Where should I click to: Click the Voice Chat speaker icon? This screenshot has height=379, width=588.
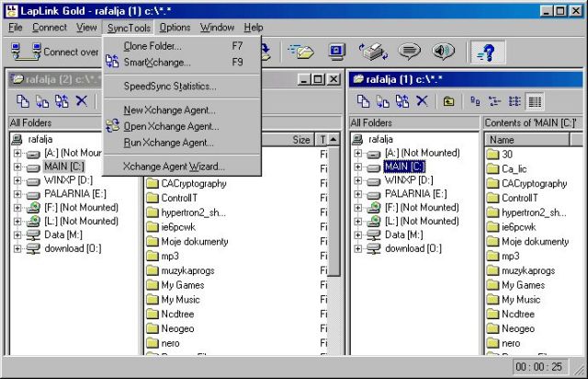[443, 52]
